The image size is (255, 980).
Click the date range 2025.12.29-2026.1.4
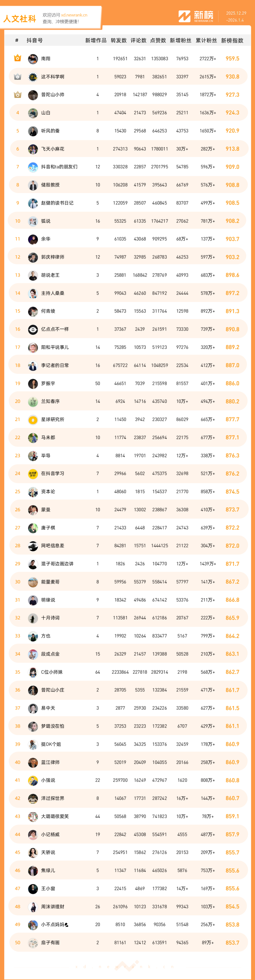(x=236, y=17)
